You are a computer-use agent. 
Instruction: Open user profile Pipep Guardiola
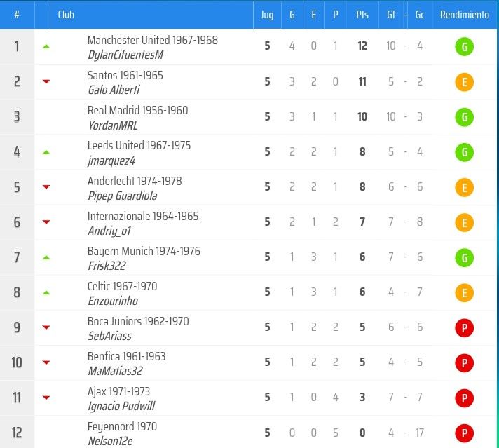123,196
